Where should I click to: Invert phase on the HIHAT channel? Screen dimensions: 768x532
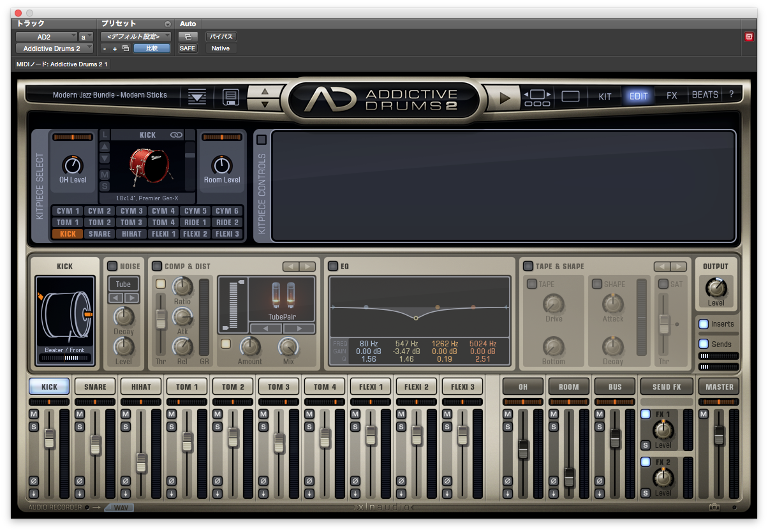click(x=125, y=480)
